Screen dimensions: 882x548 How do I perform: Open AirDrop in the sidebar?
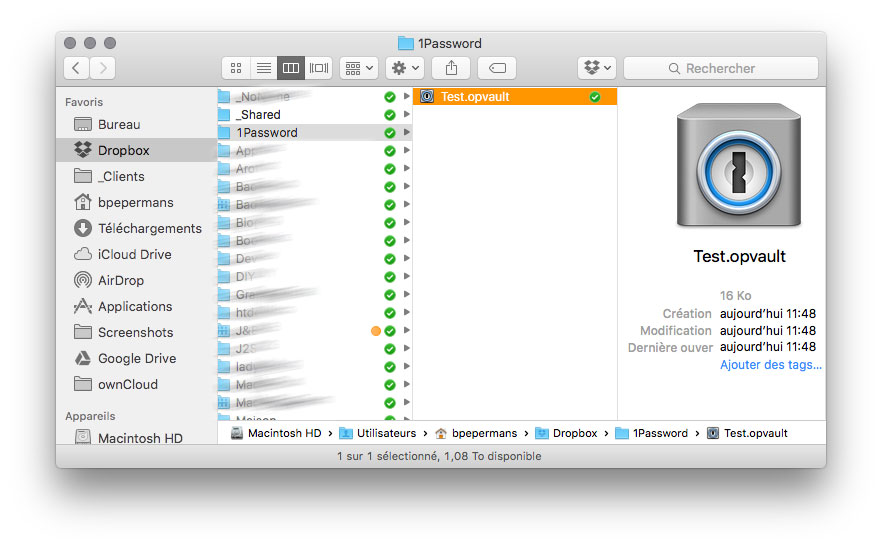[137, 280]
